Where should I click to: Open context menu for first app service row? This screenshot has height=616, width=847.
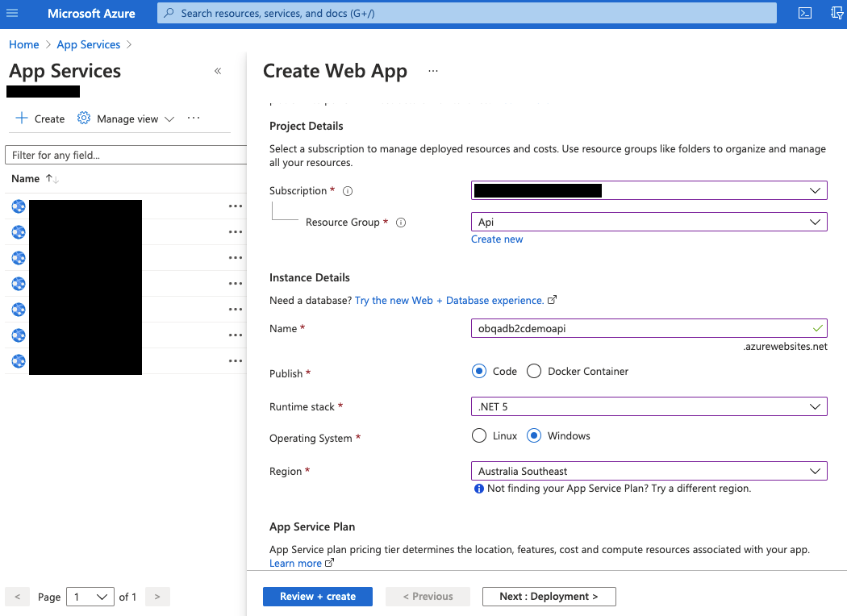[236, 206]
